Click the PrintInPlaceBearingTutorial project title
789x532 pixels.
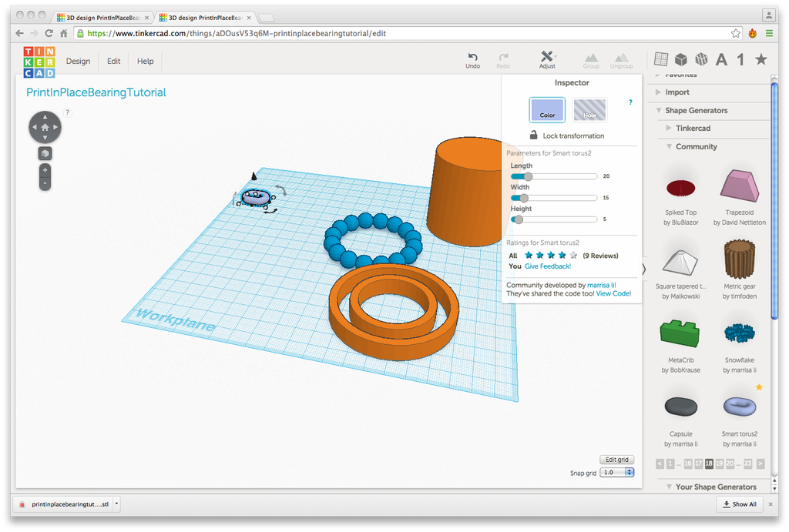96,92
